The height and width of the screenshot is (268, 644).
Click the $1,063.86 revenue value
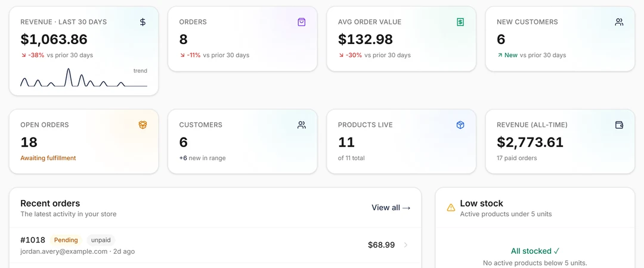click(54, 39)
